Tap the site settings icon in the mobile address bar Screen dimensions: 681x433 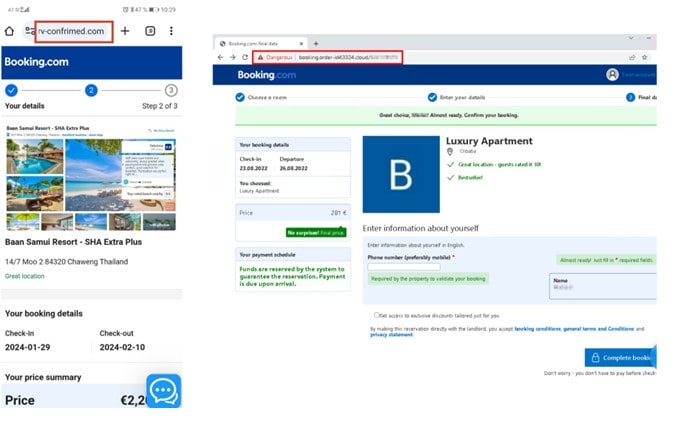[29, 31]
